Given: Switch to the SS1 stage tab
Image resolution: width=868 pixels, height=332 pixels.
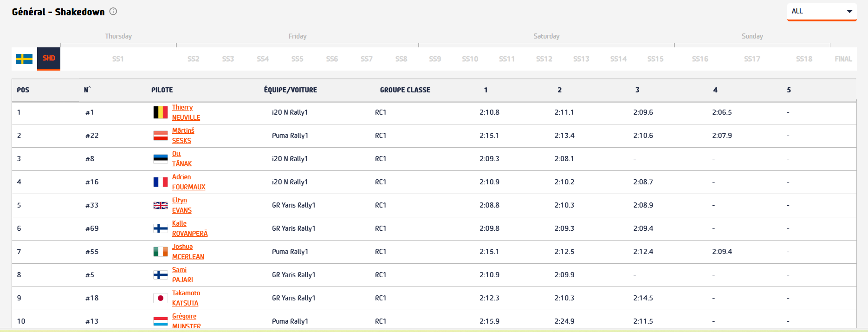Looking at the screenshot, I should point(118,59).
